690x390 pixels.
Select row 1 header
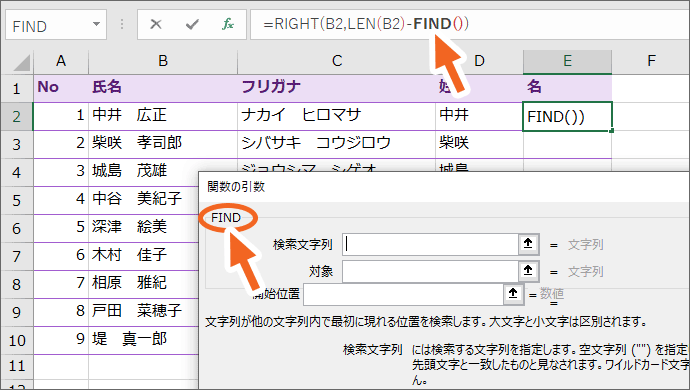coord(17,88)
